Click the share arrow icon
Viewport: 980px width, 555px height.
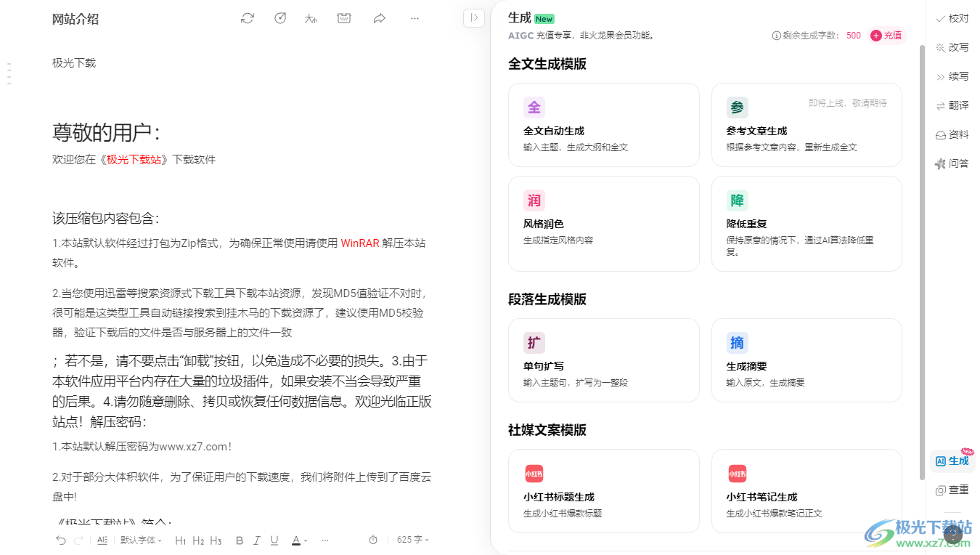[x=379, y=18]
